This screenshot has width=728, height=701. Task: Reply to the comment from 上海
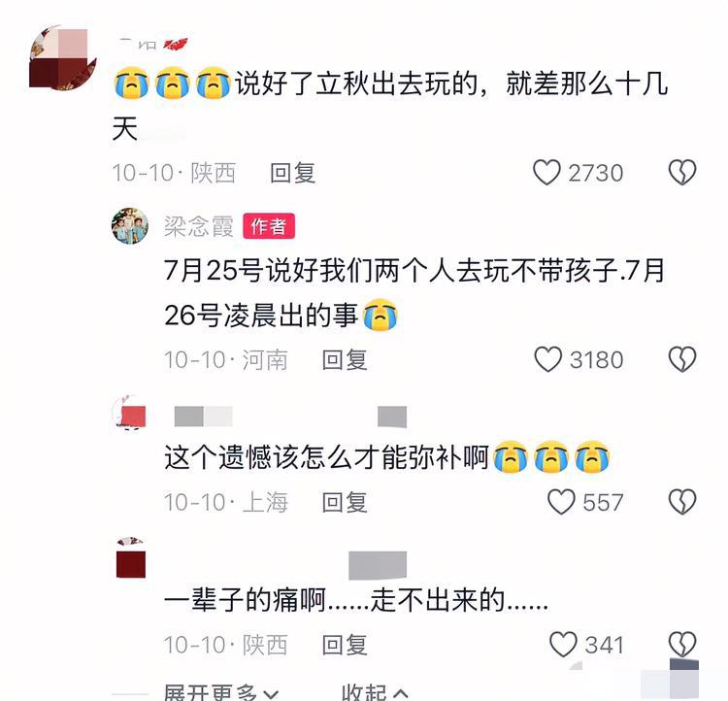[x=345, y=502]
